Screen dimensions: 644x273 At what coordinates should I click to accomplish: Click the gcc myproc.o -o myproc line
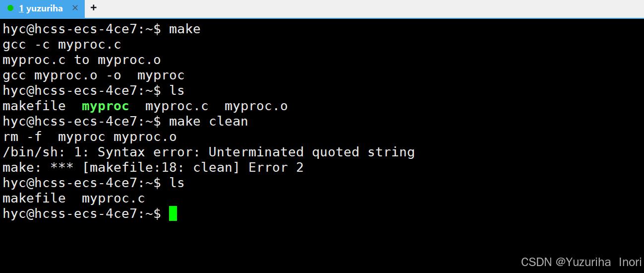click(x=93, y=75)
